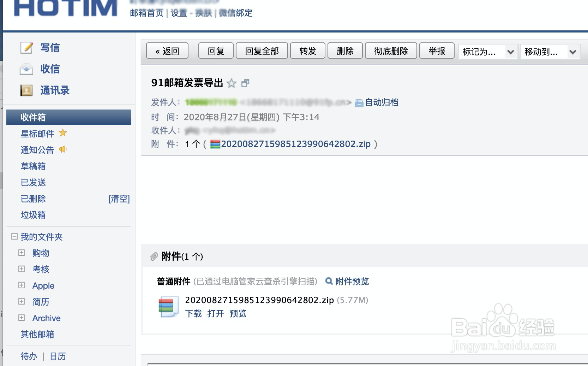Expand the 购物 folder
588x366 pixels.
tap(22, 253)
